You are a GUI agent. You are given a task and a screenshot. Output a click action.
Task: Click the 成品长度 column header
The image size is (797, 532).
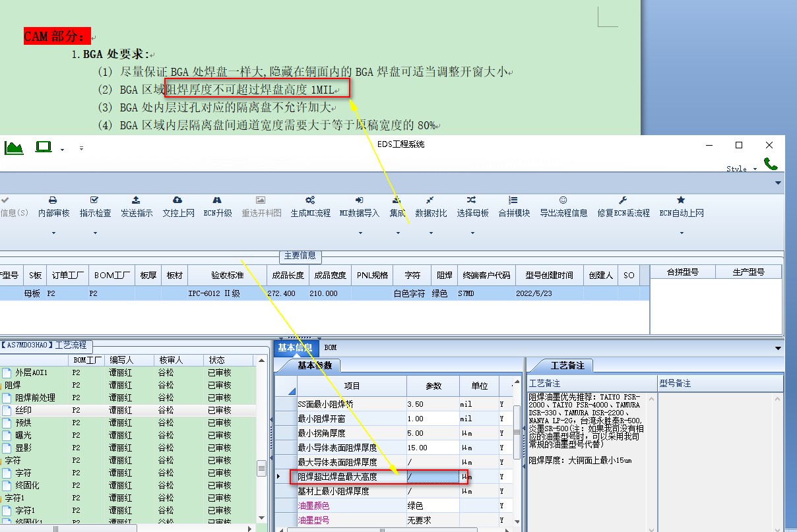click(x=288, y=275)
